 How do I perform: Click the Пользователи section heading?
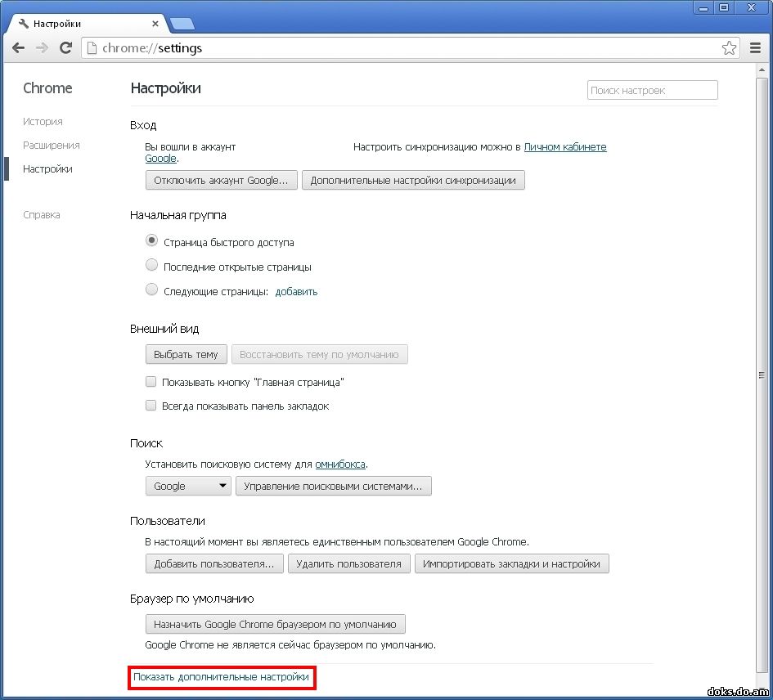click(x=168, y=521)
